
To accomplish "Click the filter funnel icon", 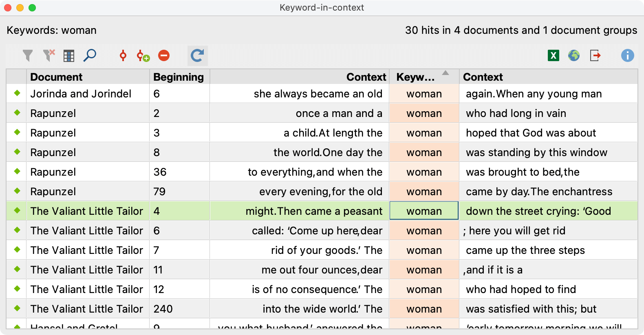I will [x=28, y=55].
